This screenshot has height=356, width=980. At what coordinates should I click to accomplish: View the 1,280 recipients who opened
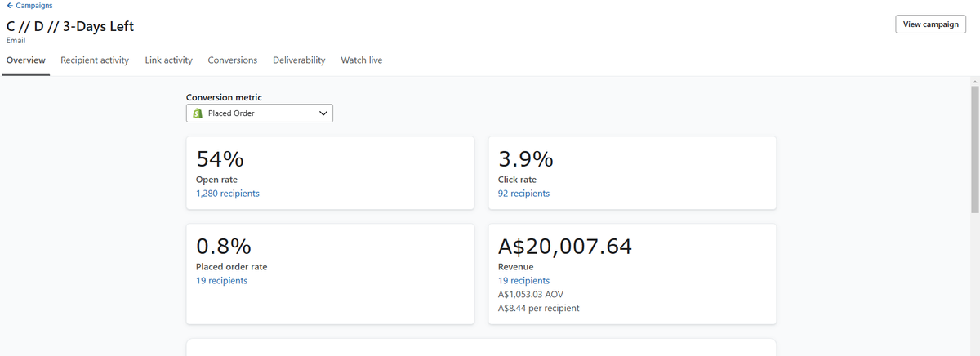pos(228,194)
